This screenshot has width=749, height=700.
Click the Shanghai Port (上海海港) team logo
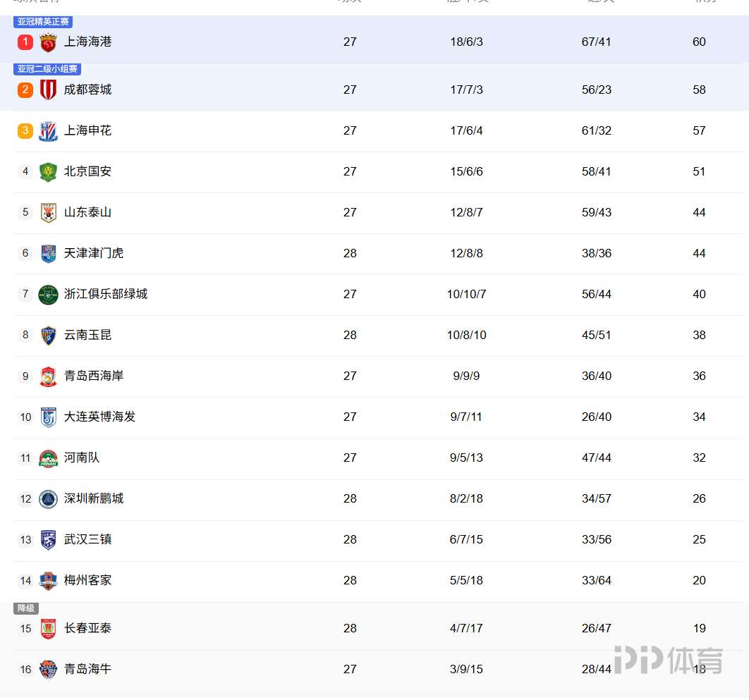click(48, 42)
